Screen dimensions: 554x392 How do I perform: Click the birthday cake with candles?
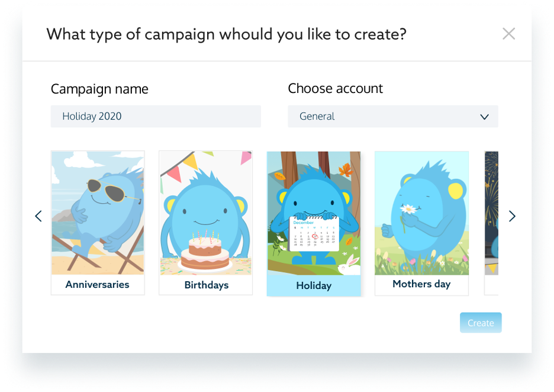(x=205, y=252)
